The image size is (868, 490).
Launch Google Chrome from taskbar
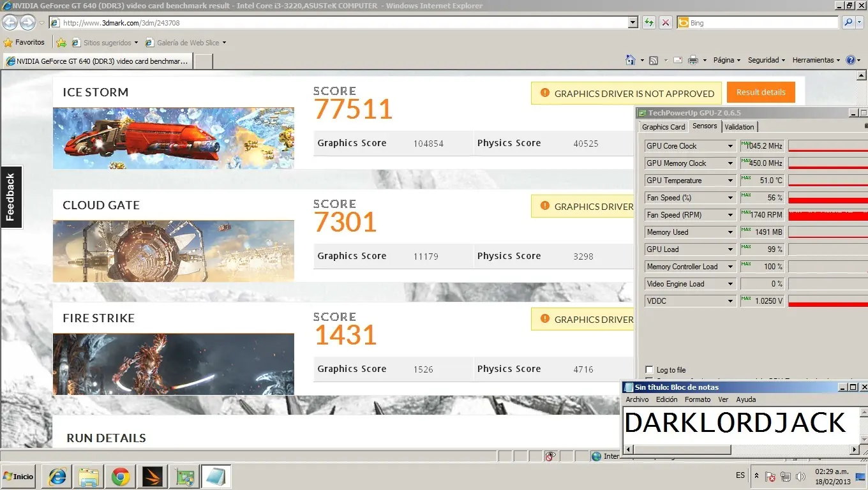[x=121, y=477]
